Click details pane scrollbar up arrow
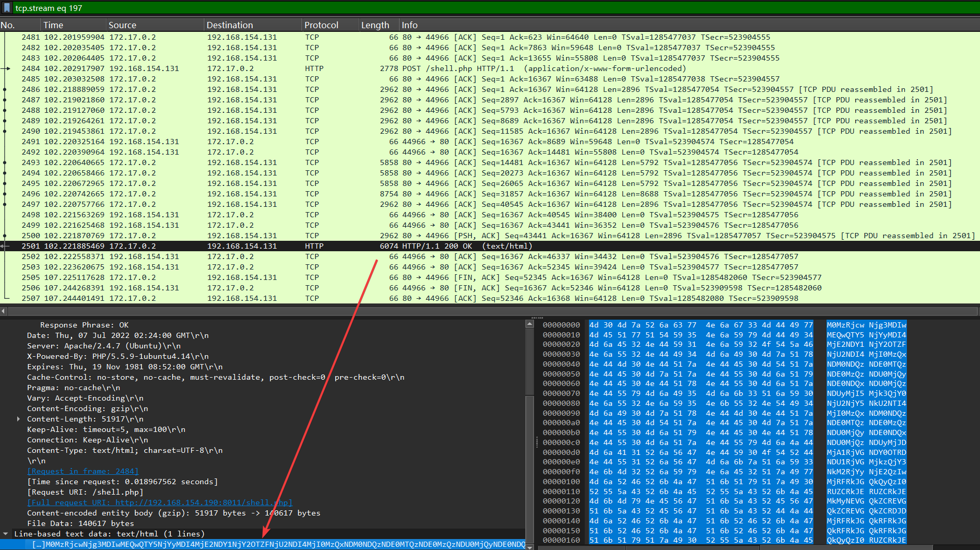The height and width of the screenshot is (550, 980). [x=529, y=324]
